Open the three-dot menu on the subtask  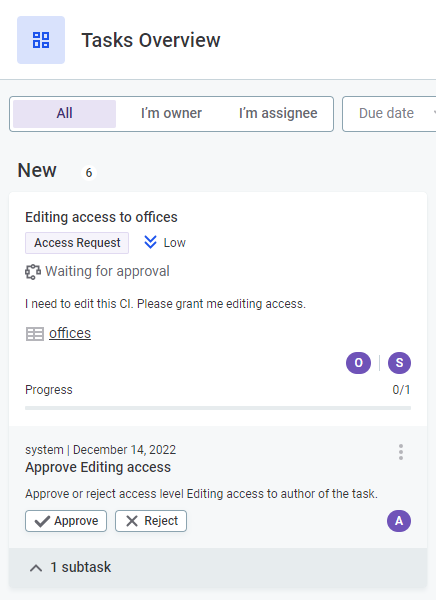401,452
